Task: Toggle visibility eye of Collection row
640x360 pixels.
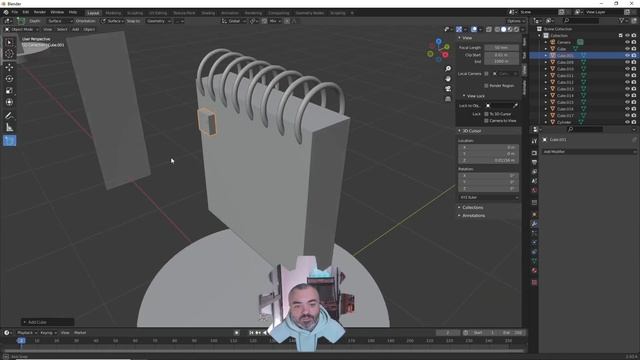Action: (x=627, y=36)
